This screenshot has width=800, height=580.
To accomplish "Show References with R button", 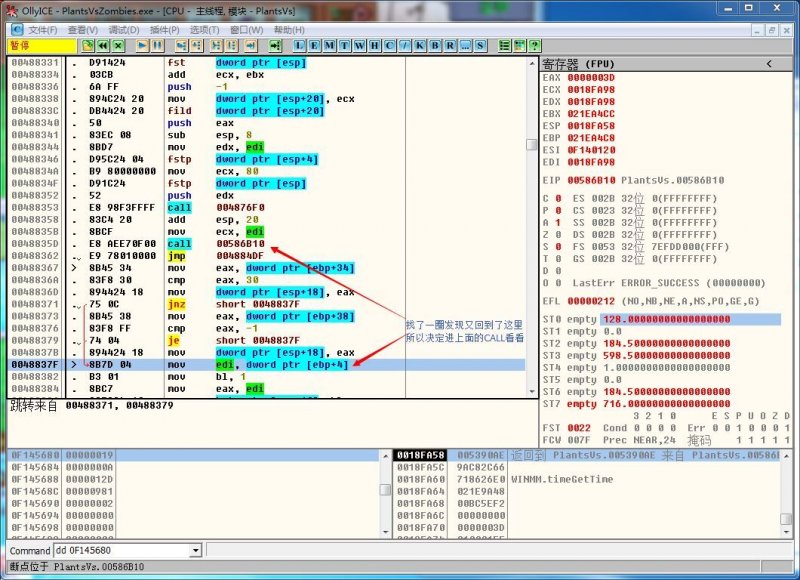I will 450,46.
